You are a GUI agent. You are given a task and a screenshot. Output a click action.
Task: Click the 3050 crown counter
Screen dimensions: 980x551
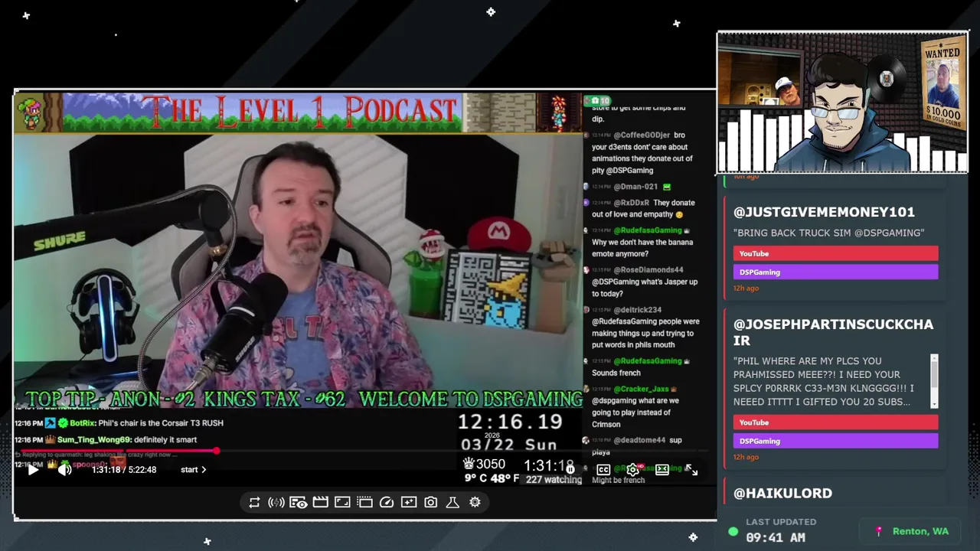484,465
